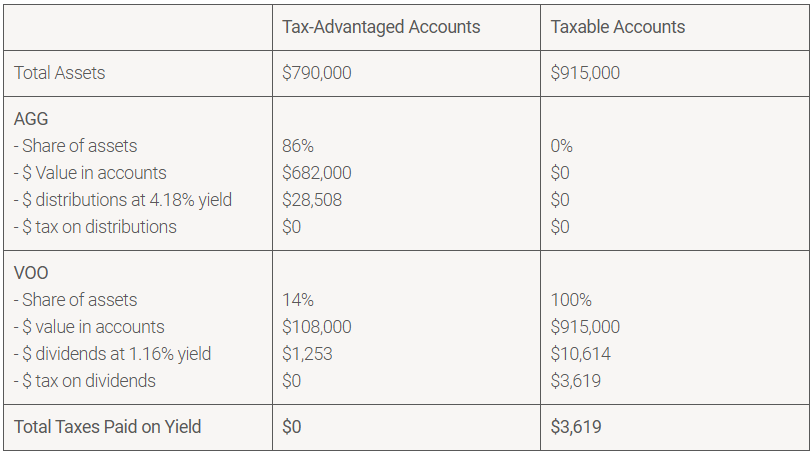Viewport: 812px width, 453px height.
Task: Select the Total Assets row label
Action: click(x=59, y=73)
